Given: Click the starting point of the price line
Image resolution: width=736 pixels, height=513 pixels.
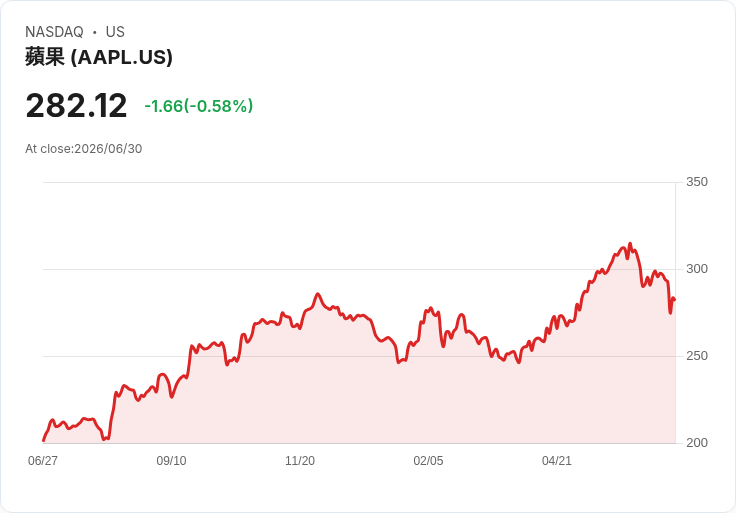Looking at the screenshot, I should [x=44, y=441].
